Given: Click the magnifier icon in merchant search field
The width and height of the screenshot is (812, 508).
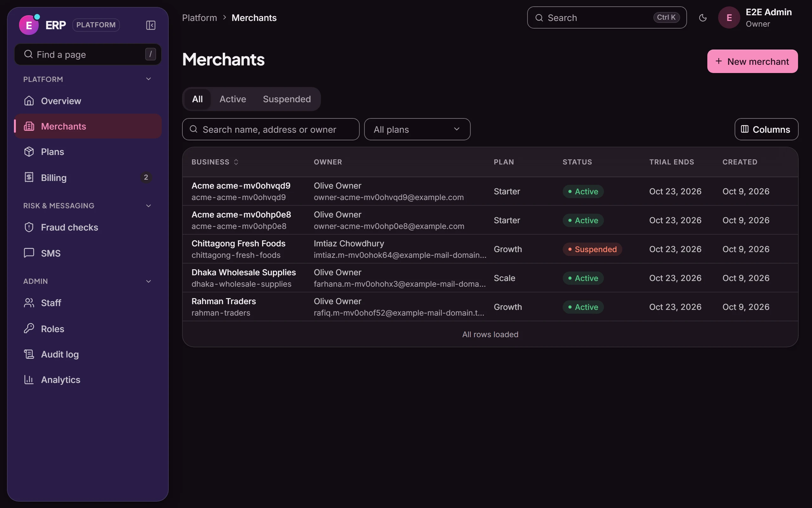Looking at the screenshot, I should coord(193,129).
